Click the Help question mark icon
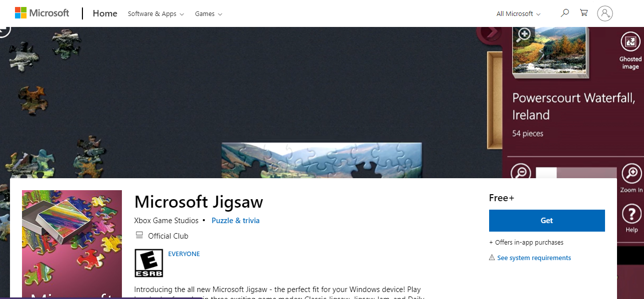This screenshot has width=644, height=299. point(632,215)
